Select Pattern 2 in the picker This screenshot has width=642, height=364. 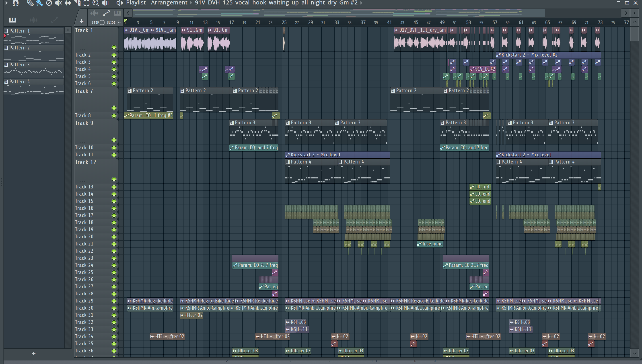click(x=33, y=48)
